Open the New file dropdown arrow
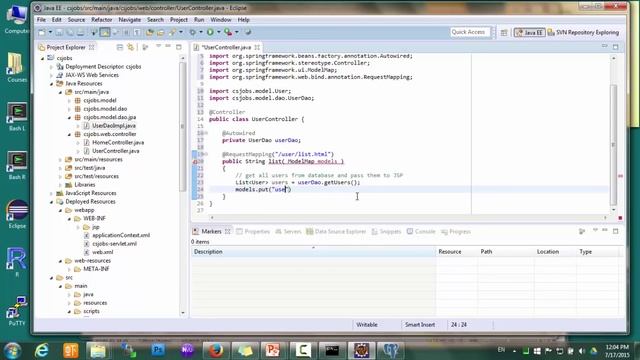Image resolution: width=640 pixels, height=360 pixels. (x=50, y=32)
